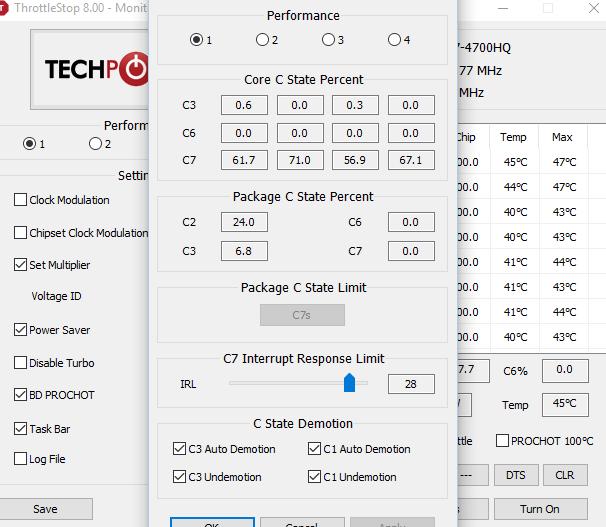This screenshot has width=606, height=527.
Task: Click the CLR button
Action: pyautogui.click(x=565, y=475)
